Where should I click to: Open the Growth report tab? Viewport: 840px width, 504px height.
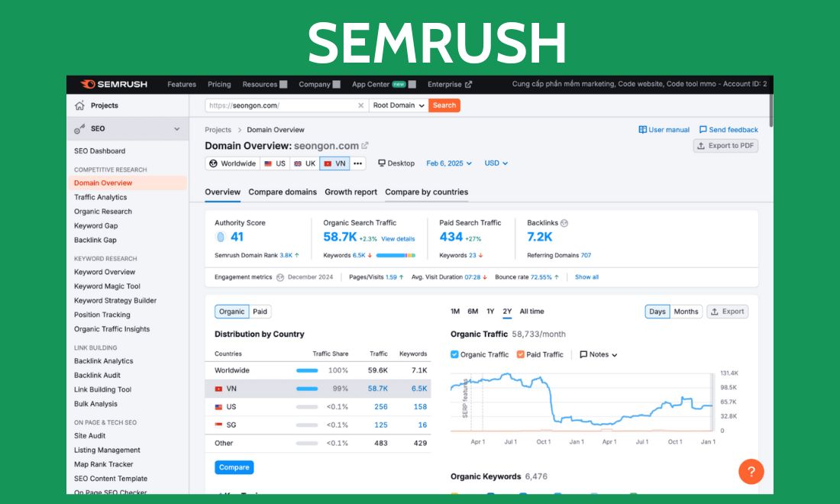(351, 192)
